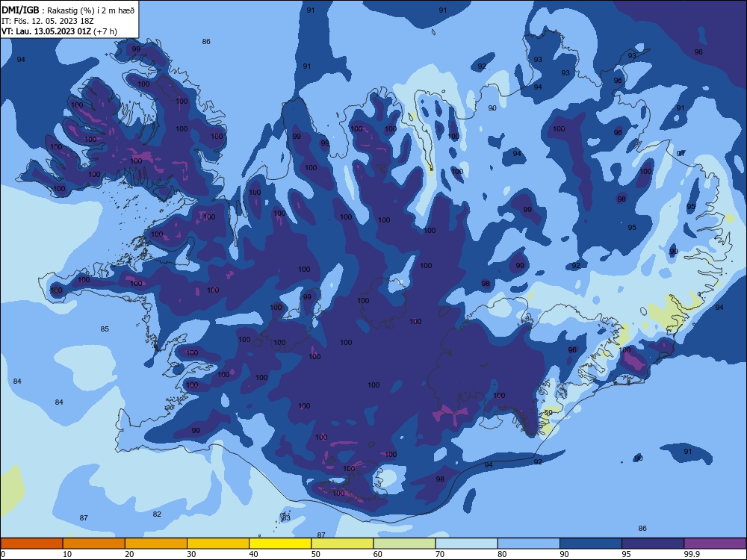The height and width of the screenshot is (560, 747).
Task: Click the "VT: Lau. 13.05.2023 01Z (+7 h)" line
Action: (59, 31)
